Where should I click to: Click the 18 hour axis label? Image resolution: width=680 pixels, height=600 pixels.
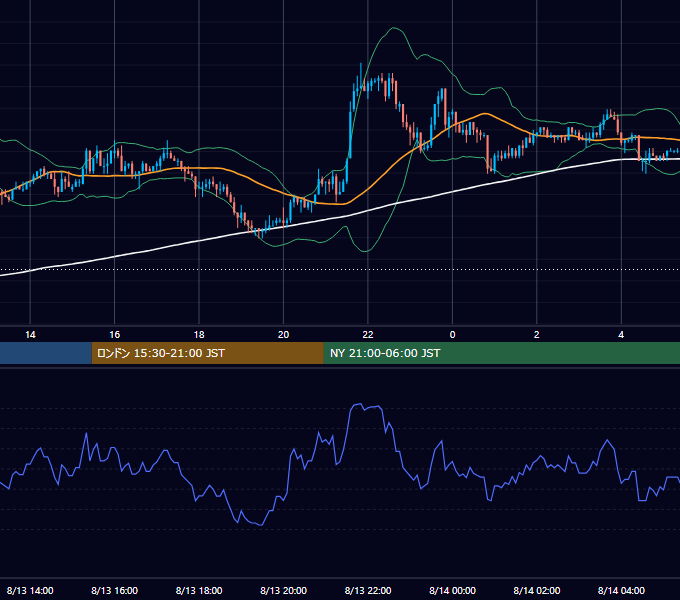199,335
